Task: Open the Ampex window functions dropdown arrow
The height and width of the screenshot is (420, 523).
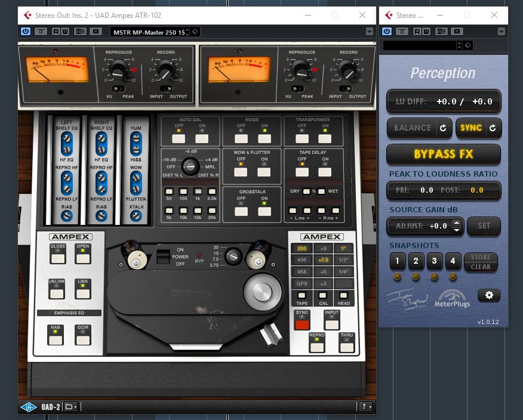Action: 369,32
